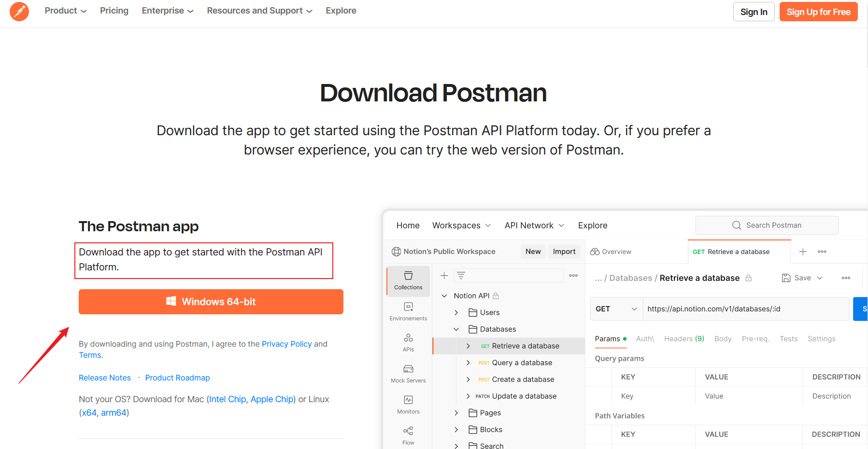
Task: Download Windows 64-bit installer
Action: click(x=211, y=302)
